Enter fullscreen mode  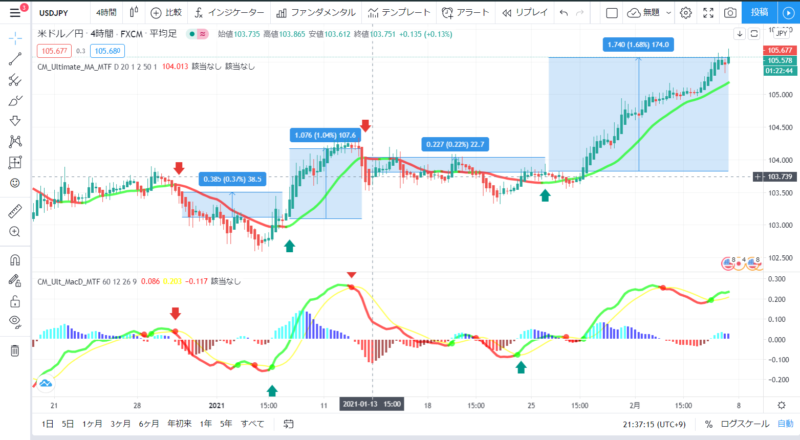(x=708, y=13)
